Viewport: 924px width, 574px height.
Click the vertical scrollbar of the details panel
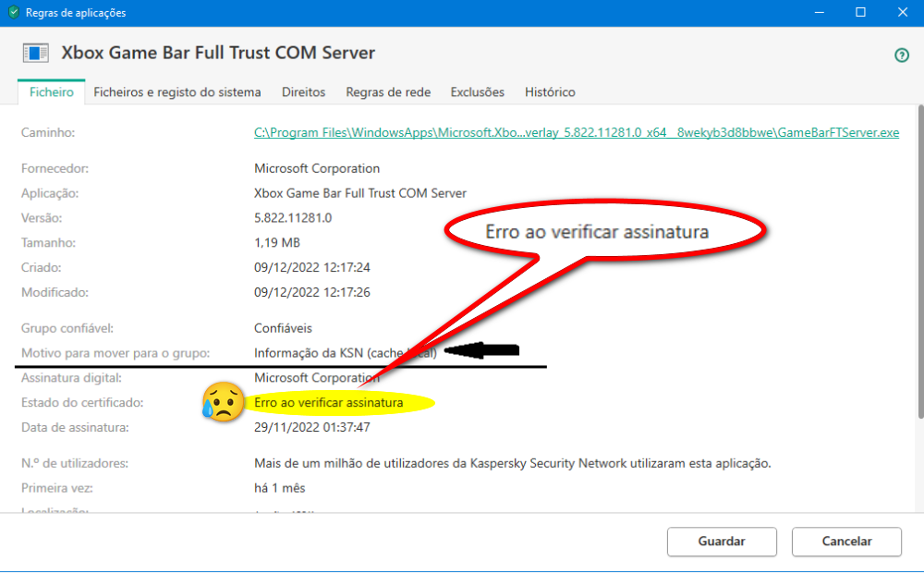tap(920, 263)
